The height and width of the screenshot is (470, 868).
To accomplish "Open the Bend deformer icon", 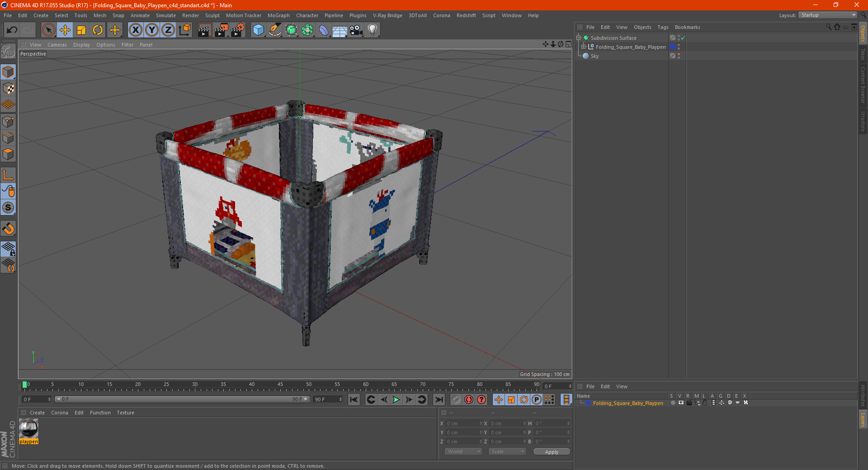I will tap(324, 30).
